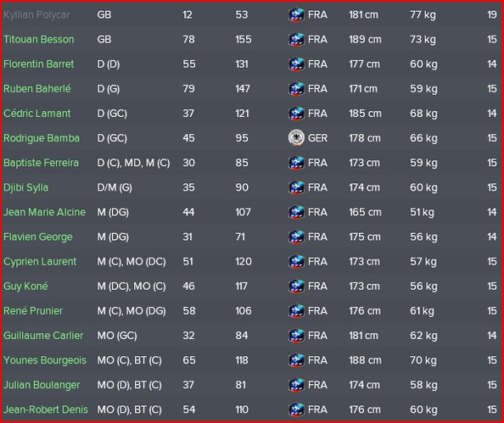Click France flag icon in Younes Bourgeois row

(x=296, y=360)
